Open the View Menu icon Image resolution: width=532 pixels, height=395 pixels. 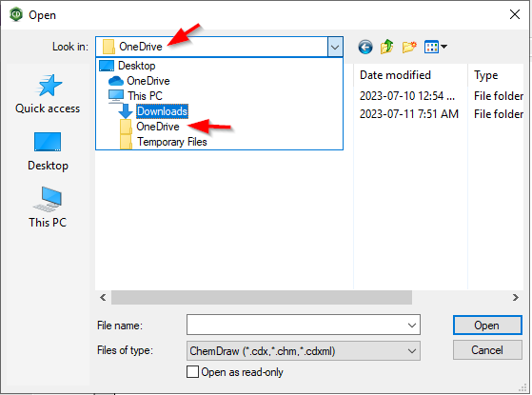436,47
